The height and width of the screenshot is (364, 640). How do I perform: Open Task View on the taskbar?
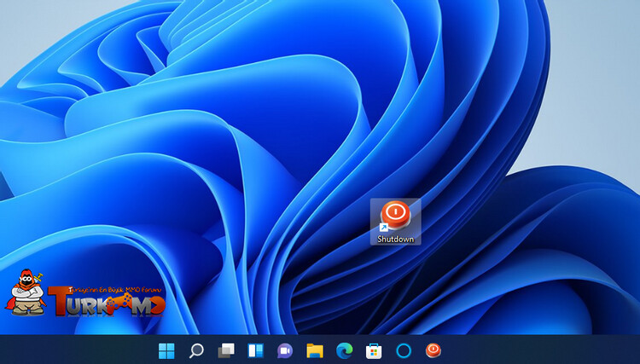(x=226, y=350)
